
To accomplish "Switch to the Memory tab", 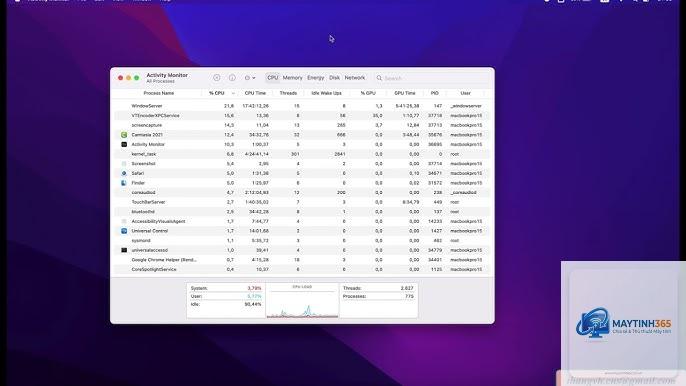I will 292,78.
